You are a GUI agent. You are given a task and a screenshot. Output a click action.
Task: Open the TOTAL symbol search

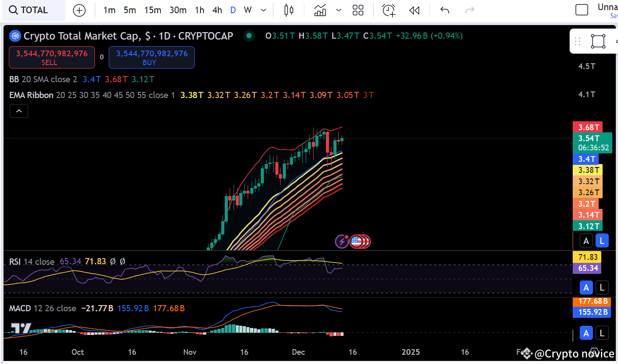[29, 10]
